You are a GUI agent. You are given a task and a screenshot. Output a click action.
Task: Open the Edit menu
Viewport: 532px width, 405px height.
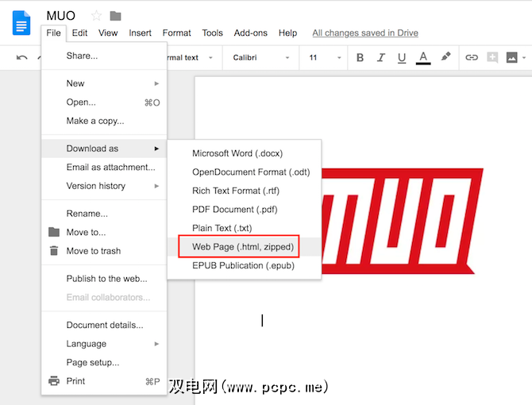pos(79,33)
